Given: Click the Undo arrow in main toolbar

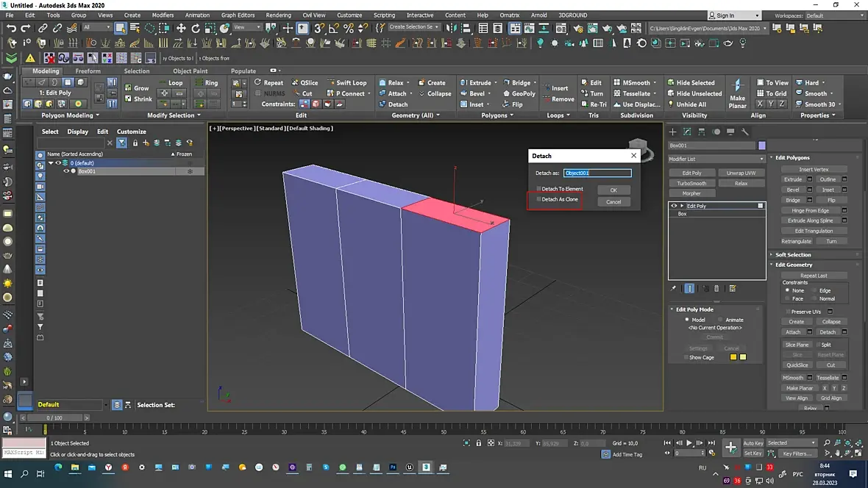Looking at the screenshot, I should [x=11, y=28].
